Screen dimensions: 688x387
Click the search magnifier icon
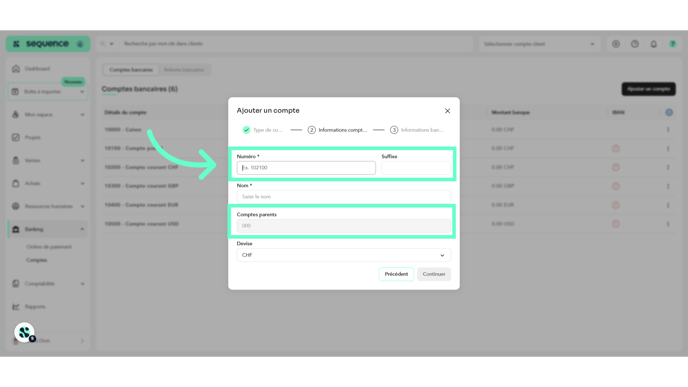[x=103, y=44]
